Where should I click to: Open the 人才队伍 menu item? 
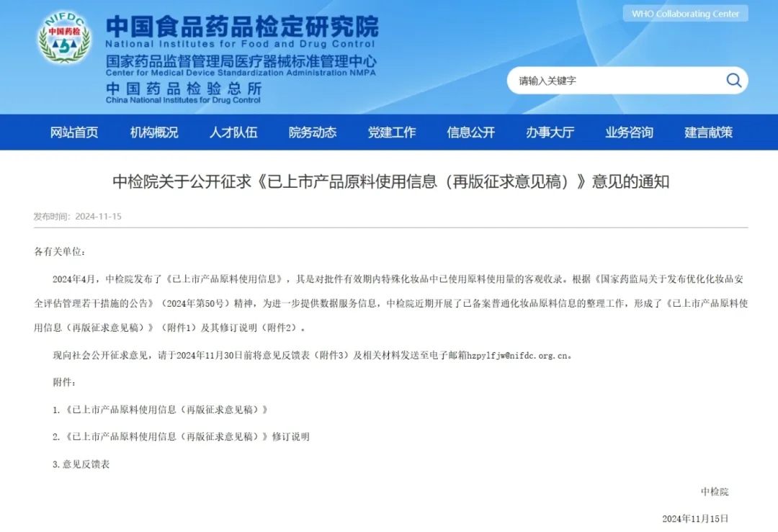(233, 132)
